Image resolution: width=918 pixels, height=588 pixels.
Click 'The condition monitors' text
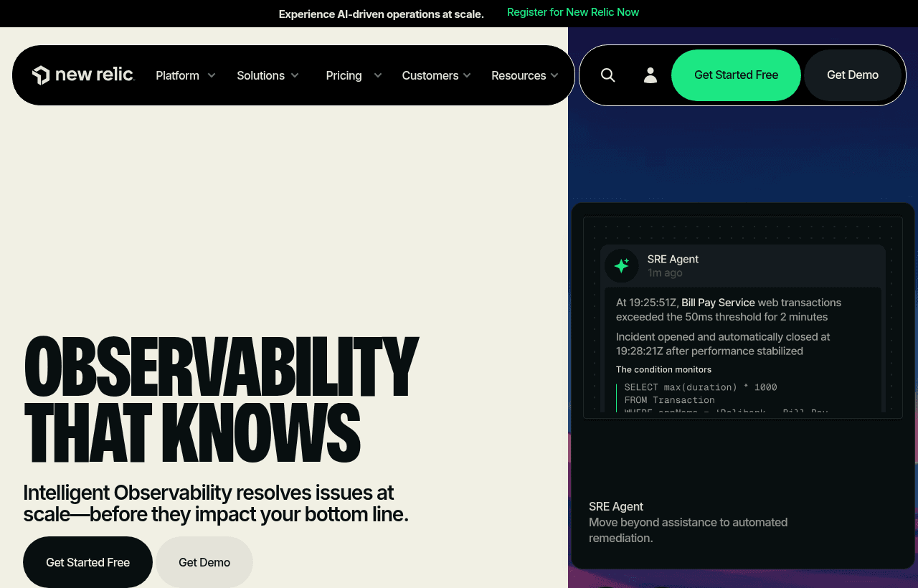pyautogui.click(x=663, y=369)
